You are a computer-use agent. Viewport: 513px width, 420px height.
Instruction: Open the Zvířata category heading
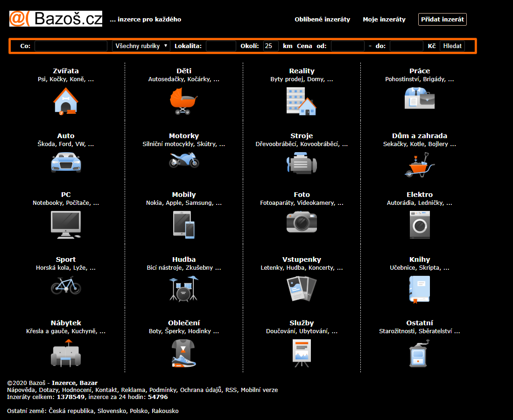pyautogui.click(x=66, y=71)
